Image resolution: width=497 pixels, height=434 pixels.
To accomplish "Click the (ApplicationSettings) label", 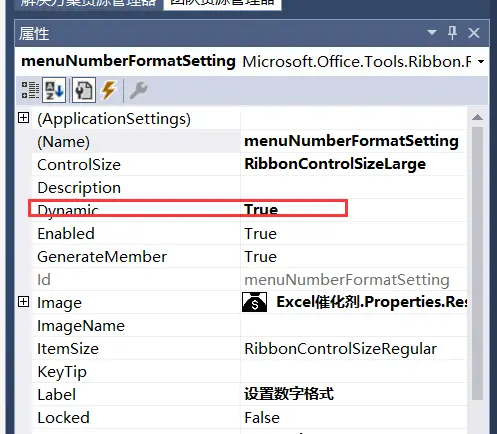I will 114,119.
